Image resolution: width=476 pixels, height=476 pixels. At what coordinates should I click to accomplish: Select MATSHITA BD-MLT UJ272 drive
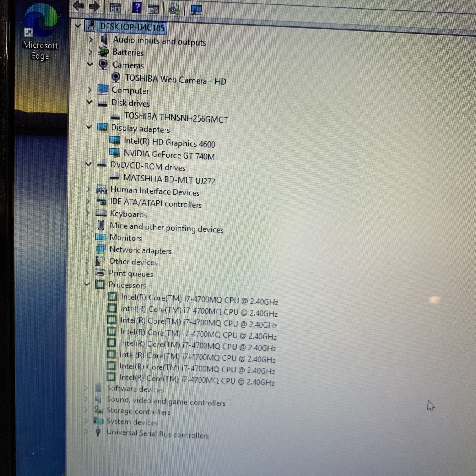(x=169, y=179)
